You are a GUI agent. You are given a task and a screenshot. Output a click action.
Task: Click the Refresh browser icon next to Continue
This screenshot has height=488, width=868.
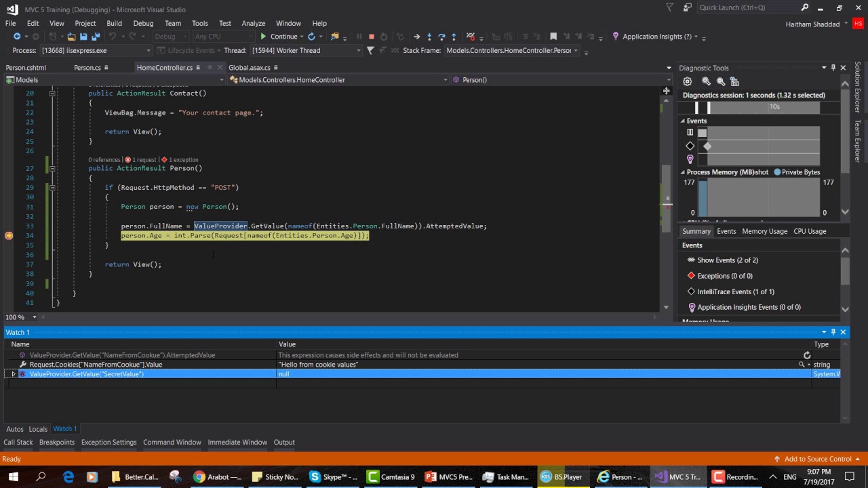point(311,37)
